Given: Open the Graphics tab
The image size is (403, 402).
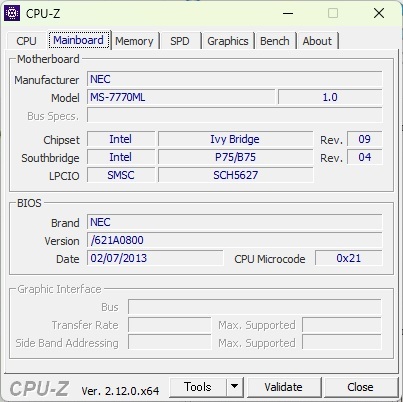Looking at the screenshot, I should (x=228, y=41).
